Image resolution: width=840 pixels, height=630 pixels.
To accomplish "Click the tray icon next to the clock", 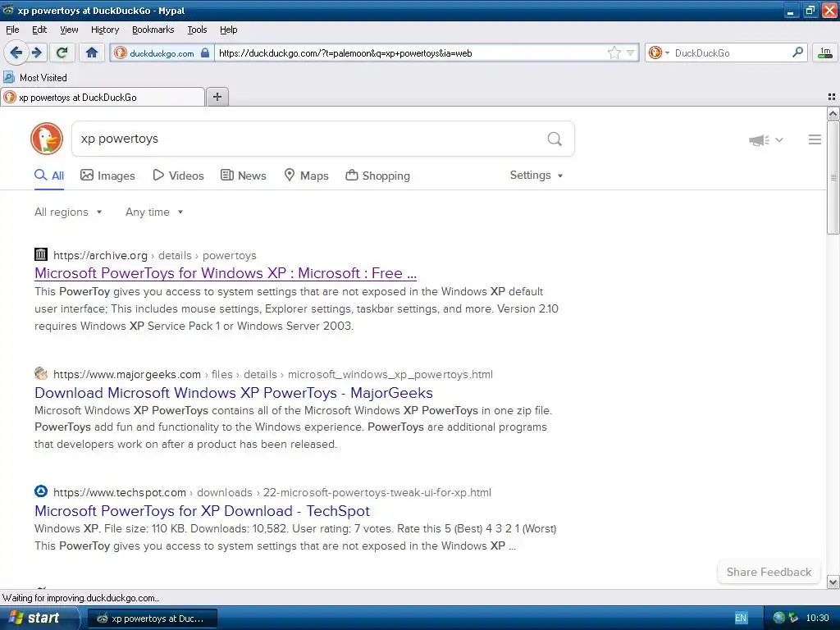I will pos(793,618).
